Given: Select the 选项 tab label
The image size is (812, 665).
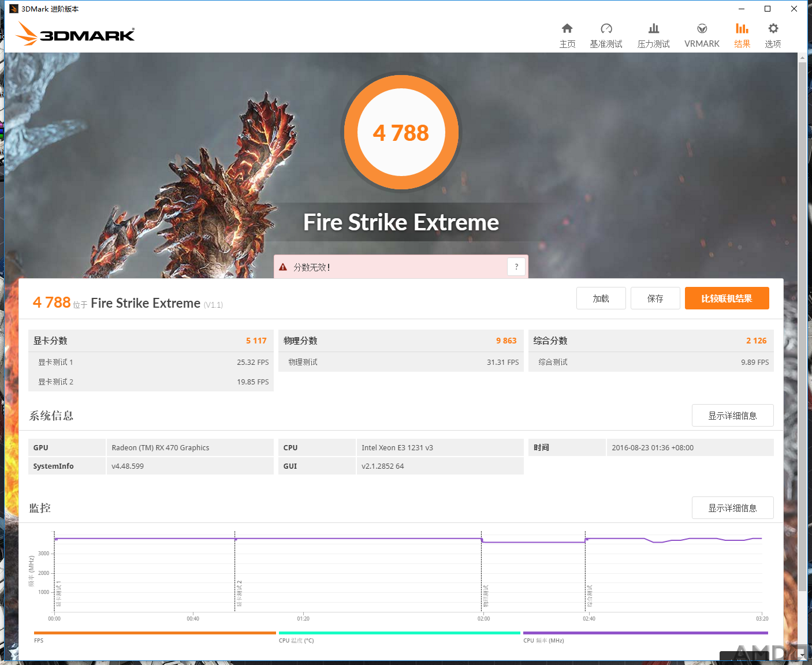Looking at the screenshot, I should click(x=773, y=44).
